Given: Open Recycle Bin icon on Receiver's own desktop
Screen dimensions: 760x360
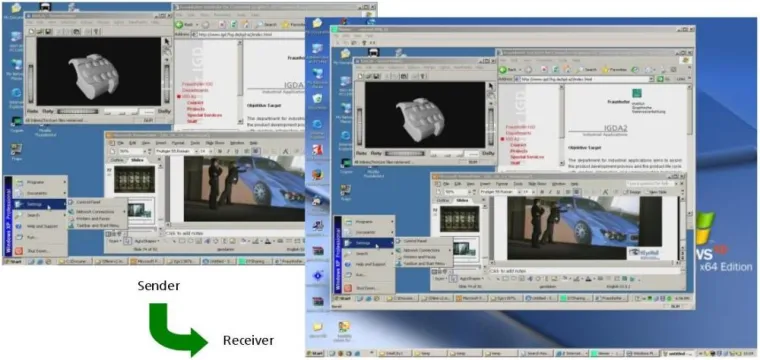Looking at the screenshot, I should 317,100.
